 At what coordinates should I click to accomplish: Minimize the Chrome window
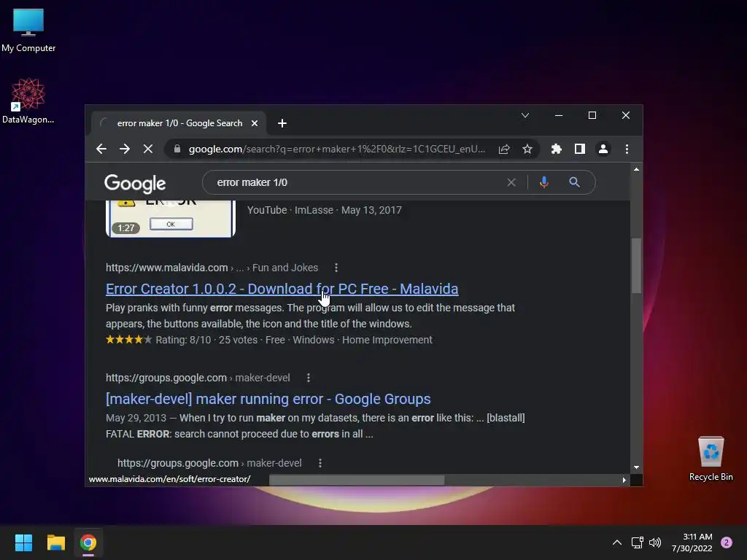click(x=559, y=116)
